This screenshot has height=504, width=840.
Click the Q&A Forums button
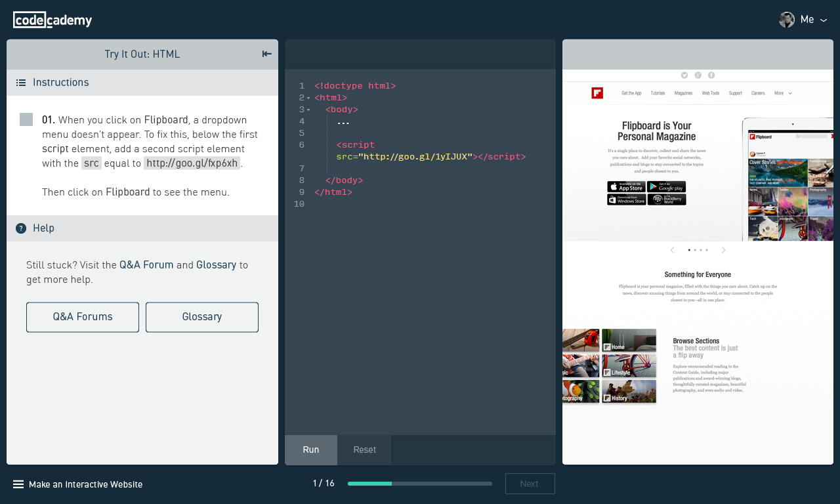point(83,317)
